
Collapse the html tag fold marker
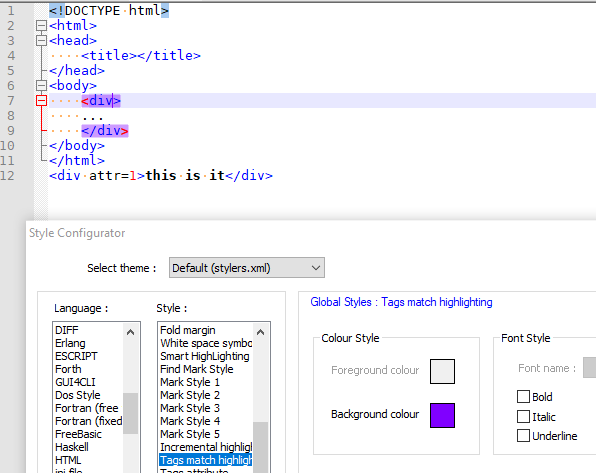pos(41,25)
